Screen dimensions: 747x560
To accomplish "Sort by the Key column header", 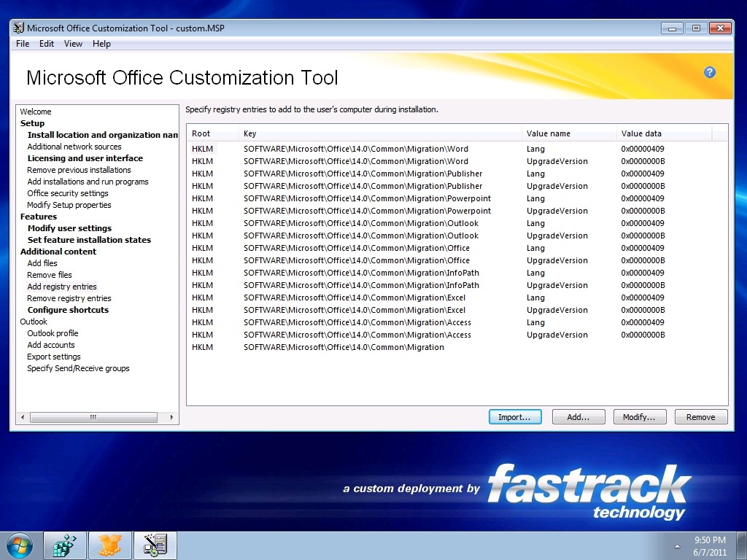I will click(380, 133).
